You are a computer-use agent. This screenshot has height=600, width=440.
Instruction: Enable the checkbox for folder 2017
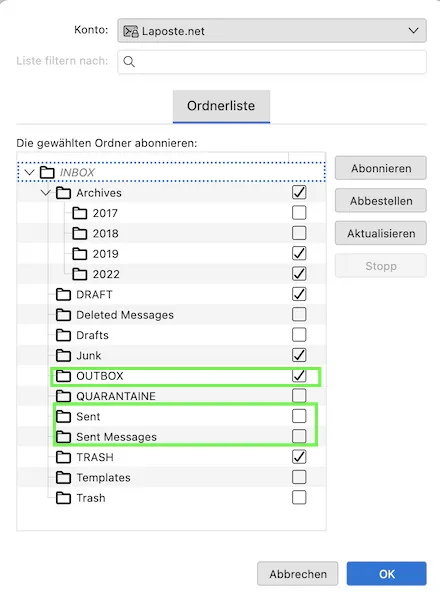coord(299,212)
